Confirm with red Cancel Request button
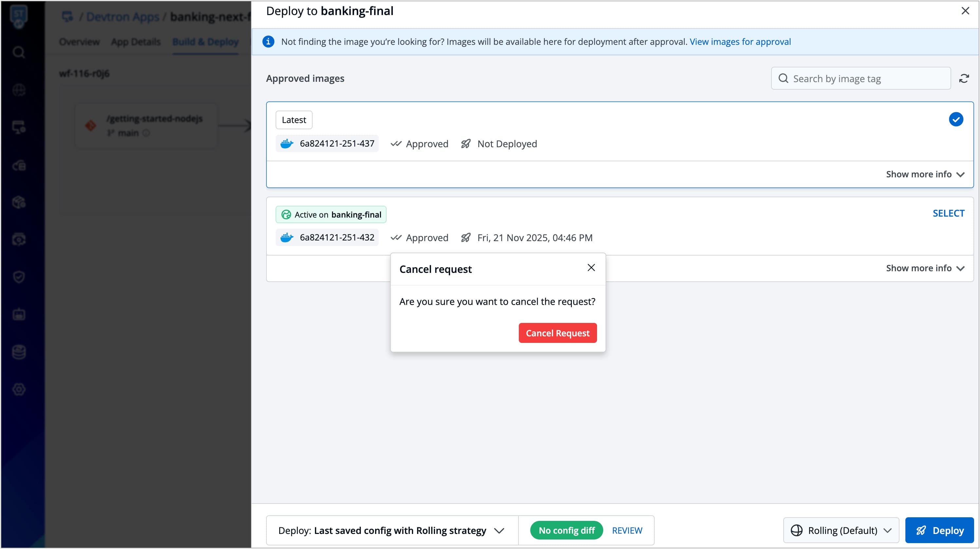This screenshot has height=549, width=980. (x=557, y=333)
